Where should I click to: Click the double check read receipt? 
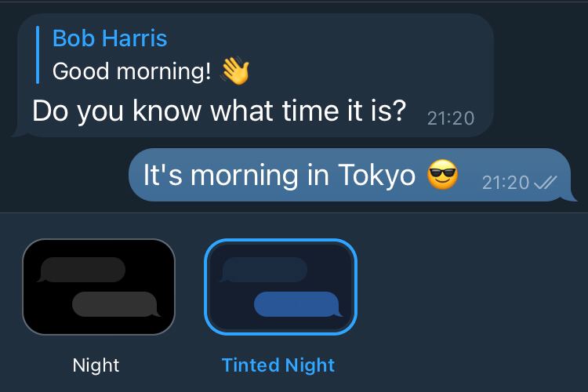pos(545,183)
